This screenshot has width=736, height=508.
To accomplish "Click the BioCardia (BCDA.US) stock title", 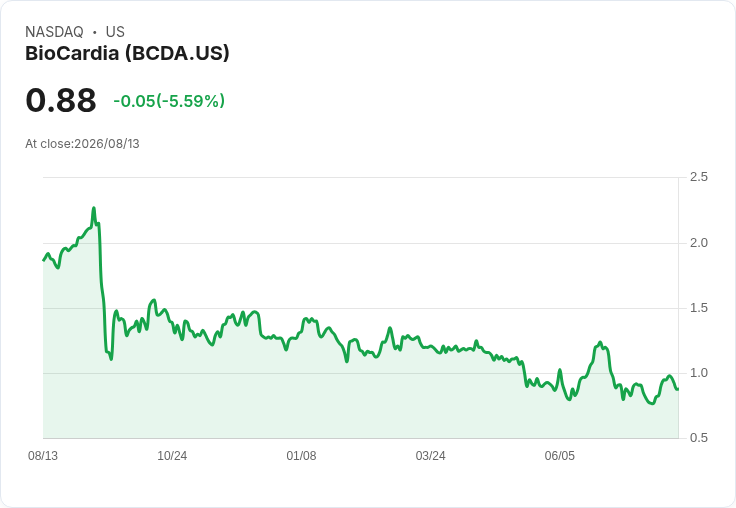I will 127,54.
